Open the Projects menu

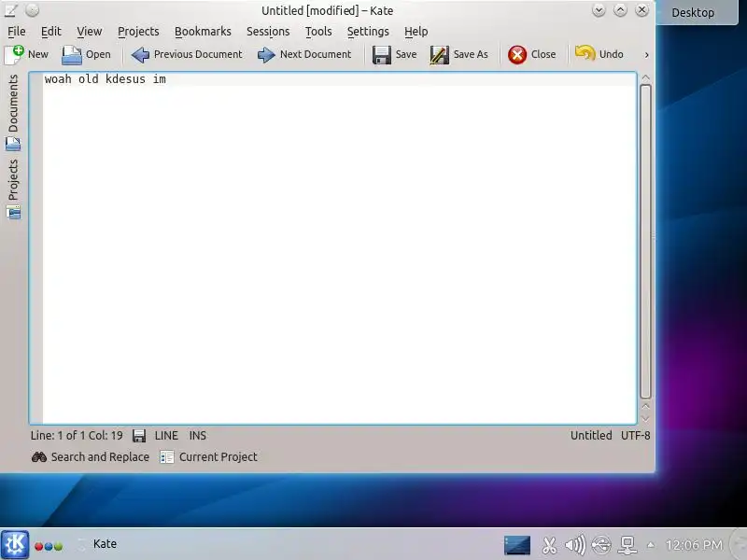138,32
